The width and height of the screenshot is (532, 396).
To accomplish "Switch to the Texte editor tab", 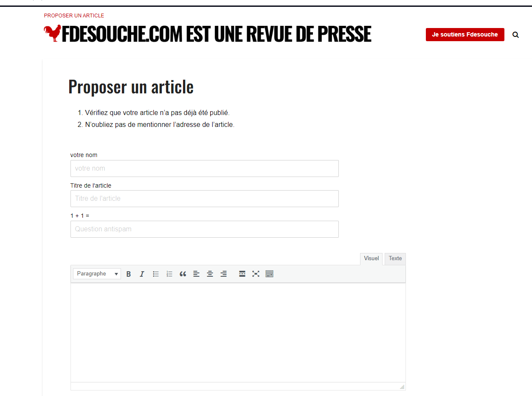I will [395, 258].
